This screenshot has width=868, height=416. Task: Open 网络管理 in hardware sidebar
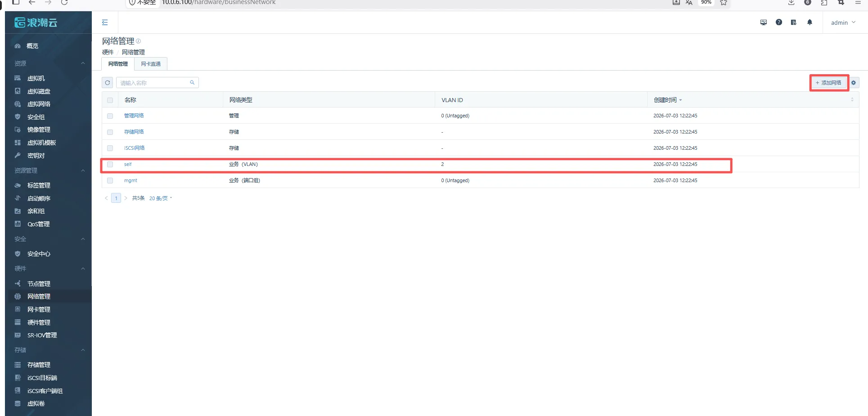[39, 296]
